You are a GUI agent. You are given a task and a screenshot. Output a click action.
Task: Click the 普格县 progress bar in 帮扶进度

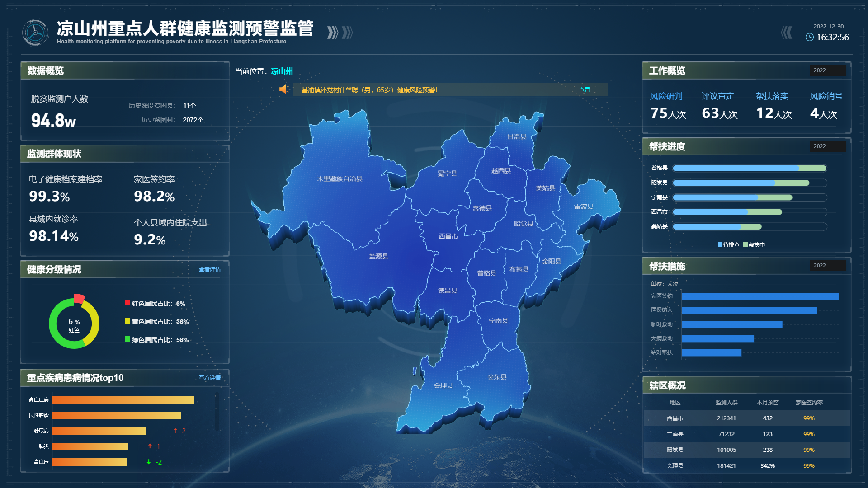pos(750,168)
